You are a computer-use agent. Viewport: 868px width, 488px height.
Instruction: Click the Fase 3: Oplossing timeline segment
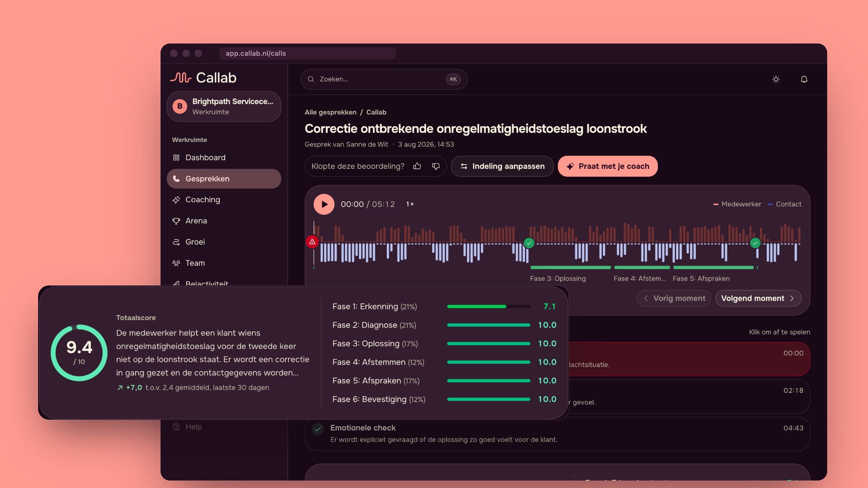pyautogui.click(x=570, y=268)
